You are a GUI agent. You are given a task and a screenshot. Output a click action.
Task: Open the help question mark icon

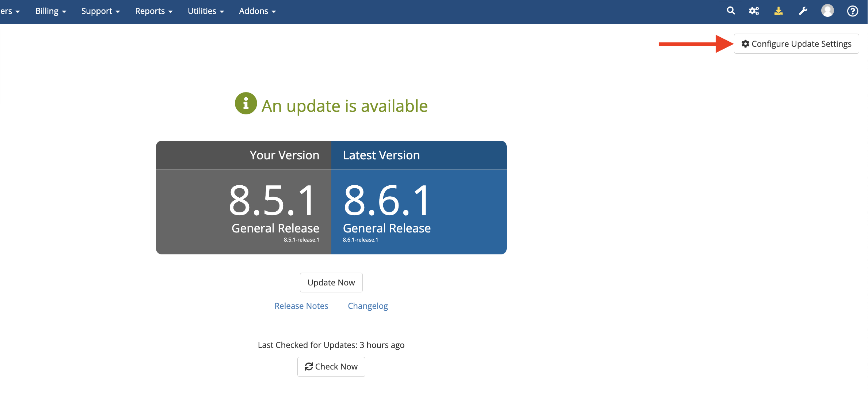click(853, 11)
